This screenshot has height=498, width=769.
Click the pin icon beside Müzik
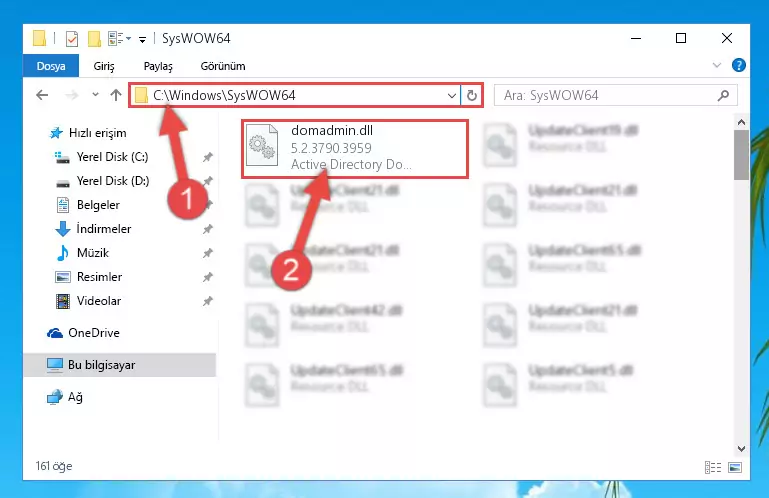[208, 253]
